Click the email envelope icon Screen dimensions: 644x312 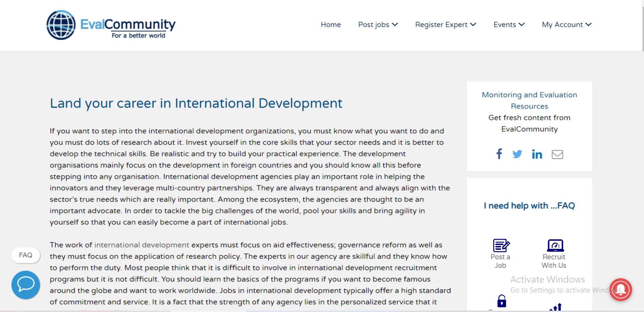point(557,154)
